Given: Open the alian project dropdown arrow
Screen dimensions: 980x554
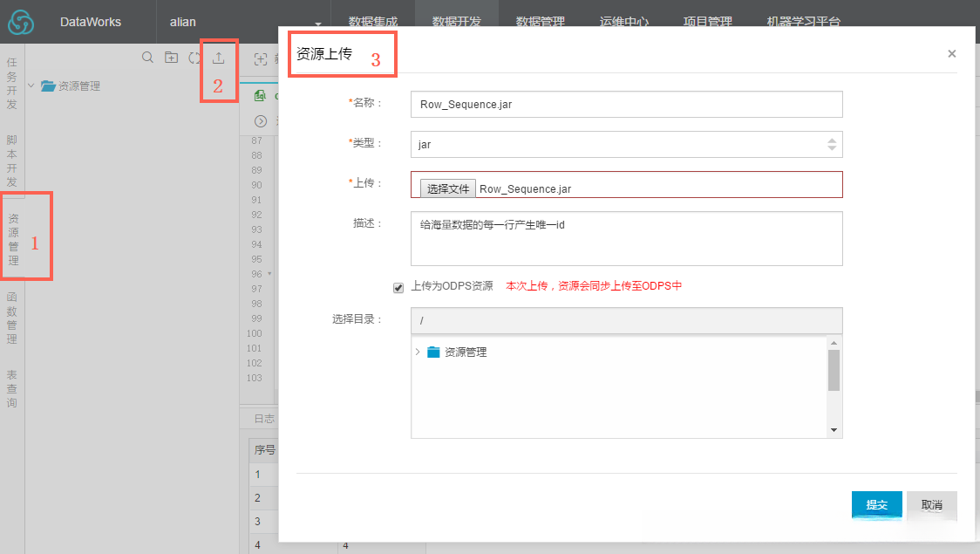Looking at the screenshot, I should (x=318, y=24).
